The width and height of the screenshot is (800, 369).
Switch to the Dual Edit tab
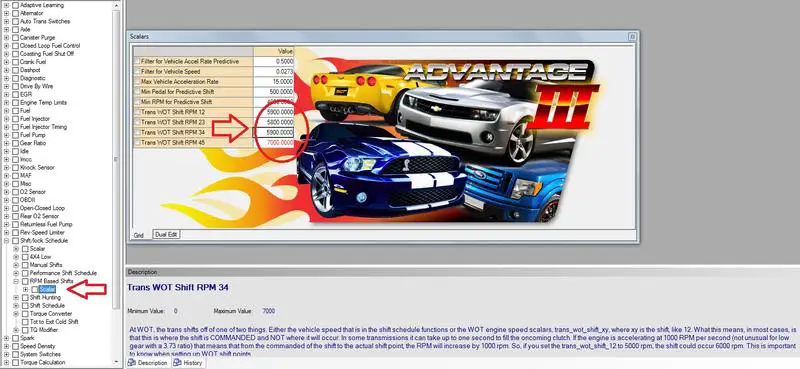coord(167,234)
